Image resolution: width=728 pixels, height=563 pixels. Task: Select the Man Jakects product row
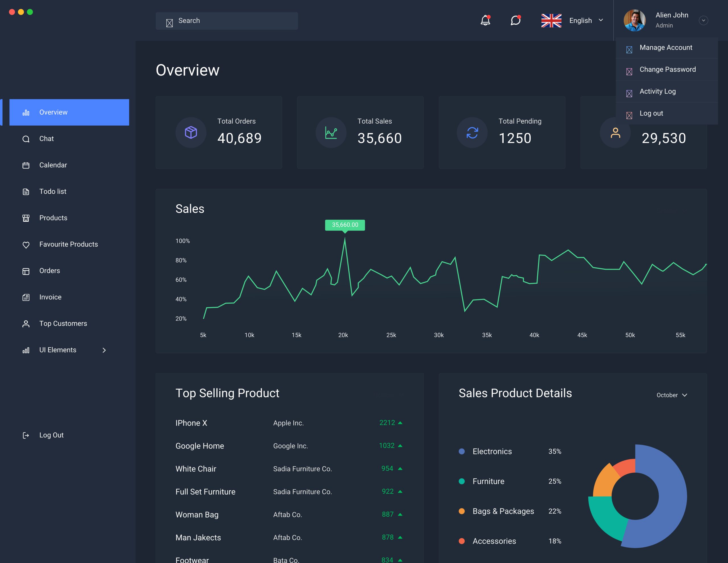click(289, 538)
